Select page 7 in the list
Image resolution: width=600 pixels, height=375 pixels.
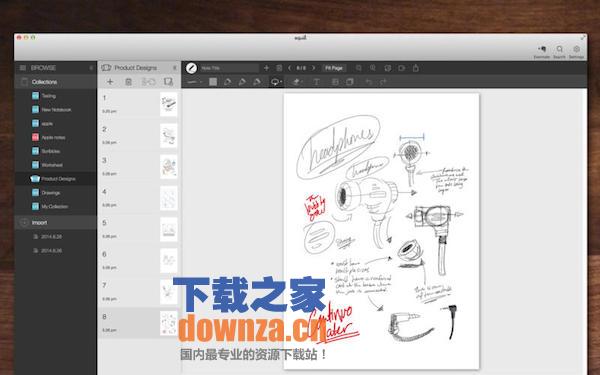tap(139, 292)
